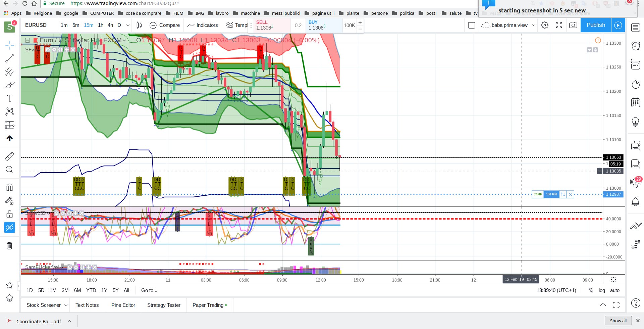Select the text annotation tool
The image size is (644, 329).
9,98
